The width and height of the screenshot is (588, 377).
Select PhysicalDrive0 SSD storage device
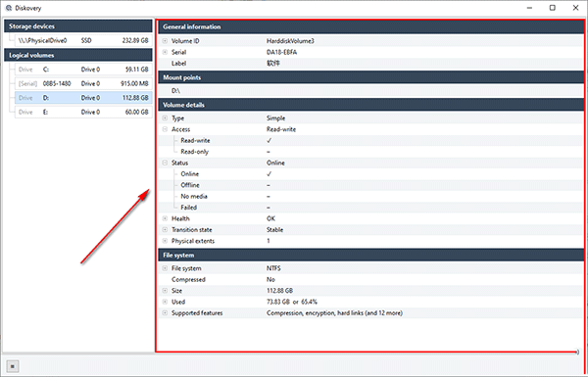[83, 40]
